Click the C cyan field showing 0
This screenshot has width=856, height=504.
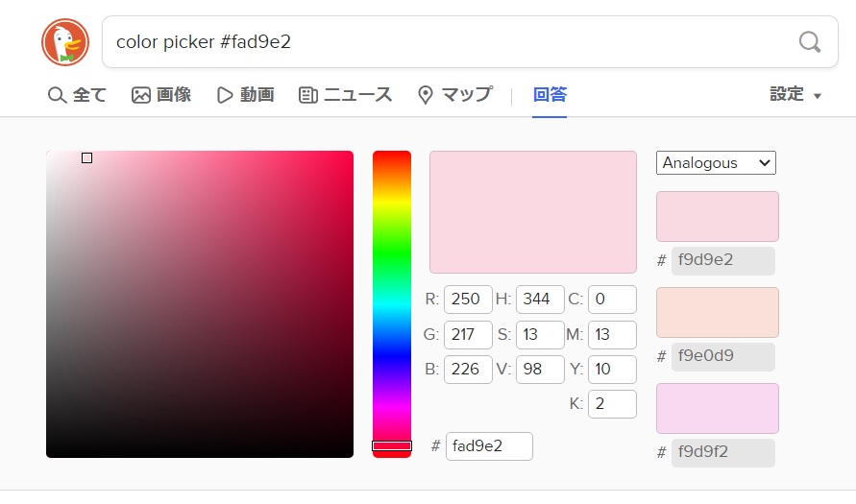click(613, 300)
